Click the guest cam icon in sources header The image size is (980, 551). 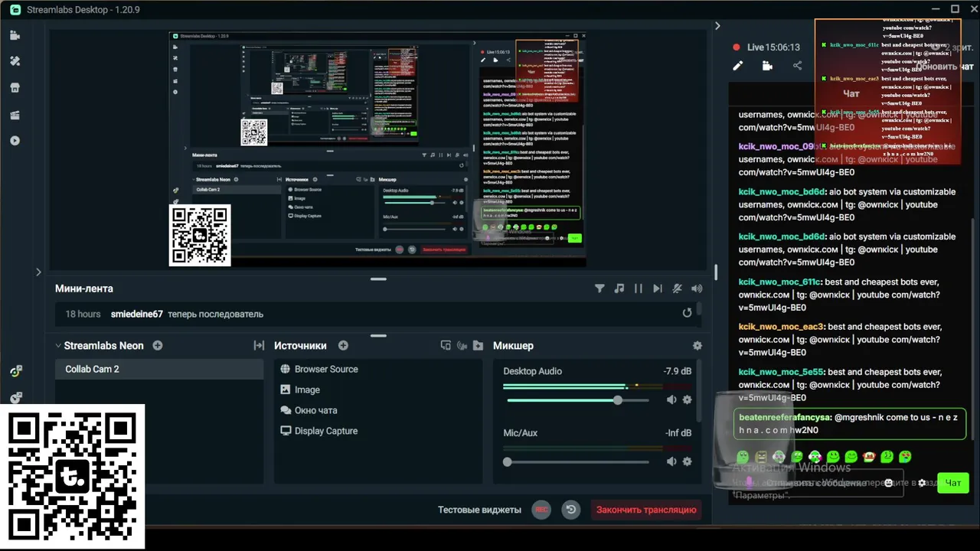(x=462, y=345)
